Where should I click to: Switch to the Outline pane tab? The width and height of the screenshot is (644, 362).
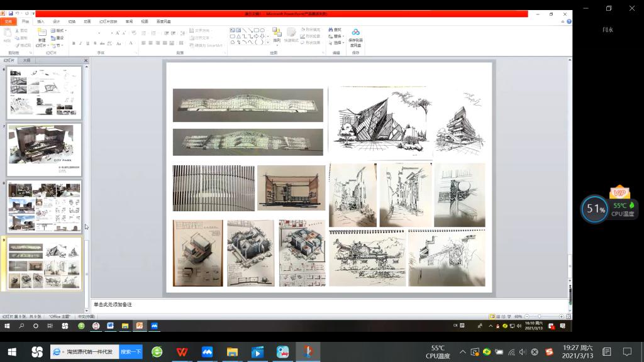tap(26, 60)
